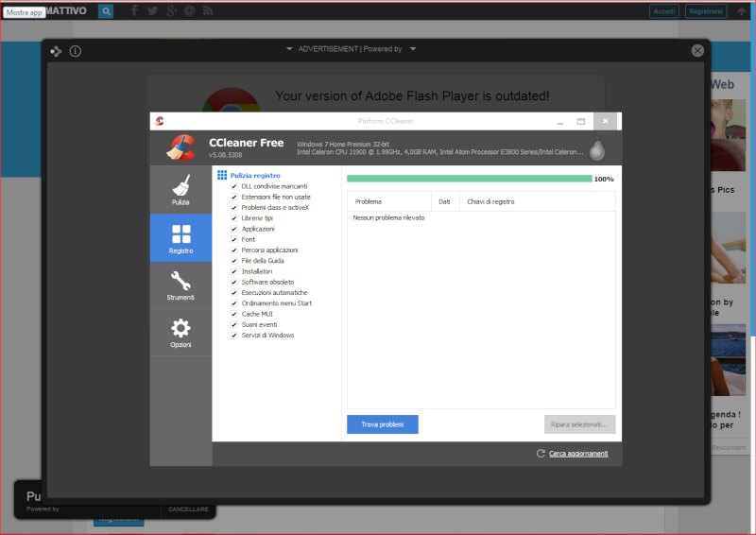Open the Google Plus social link
This screenshot has width=756, height=535.
click(172, 10)
